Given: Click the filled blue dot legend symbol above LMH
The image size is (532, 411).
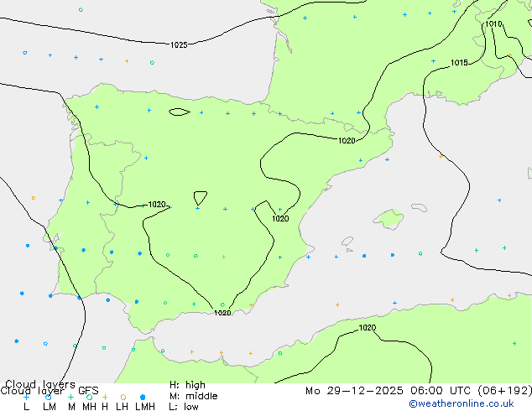Looking at the screenshot, I should [x=143, y=397].
